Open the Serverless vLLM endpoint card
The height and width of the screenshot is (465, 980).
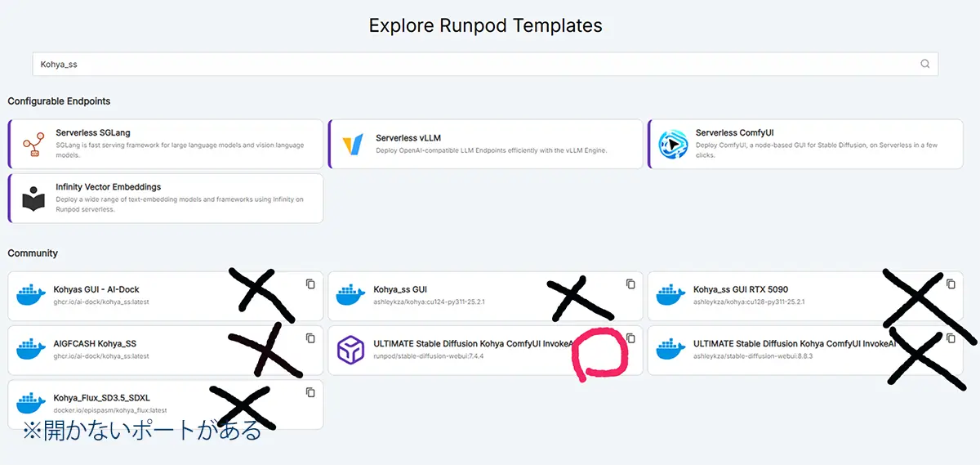coord(485,144)
